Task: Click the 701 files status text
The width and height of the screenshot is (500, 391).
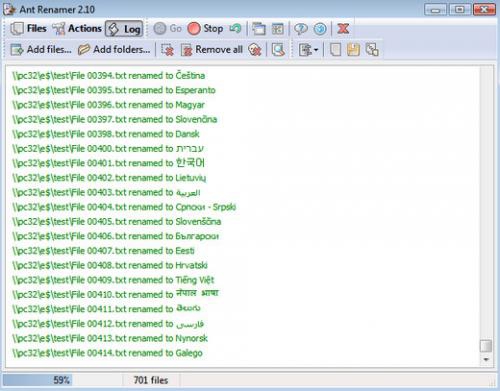Action: (x=151, y=380)
